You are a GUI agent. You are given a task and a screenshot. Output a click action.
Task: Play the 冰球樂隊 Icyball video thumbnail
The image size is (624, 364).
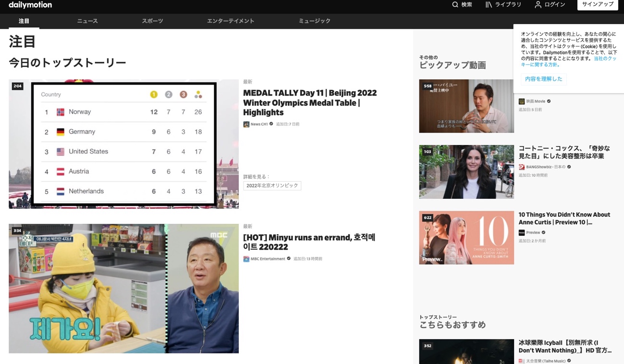(x=466, y=352)
